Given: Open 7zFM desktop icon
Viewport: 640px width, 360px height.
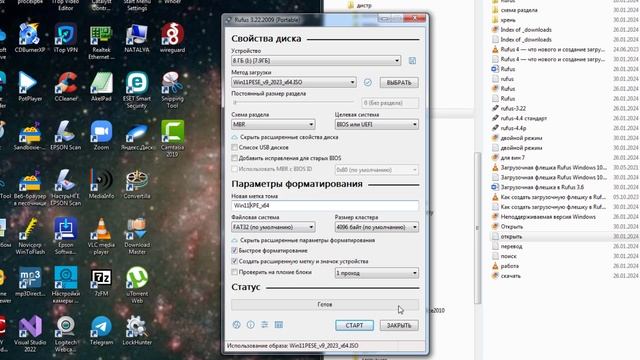Looking at the screenshot, I should 101,281.
